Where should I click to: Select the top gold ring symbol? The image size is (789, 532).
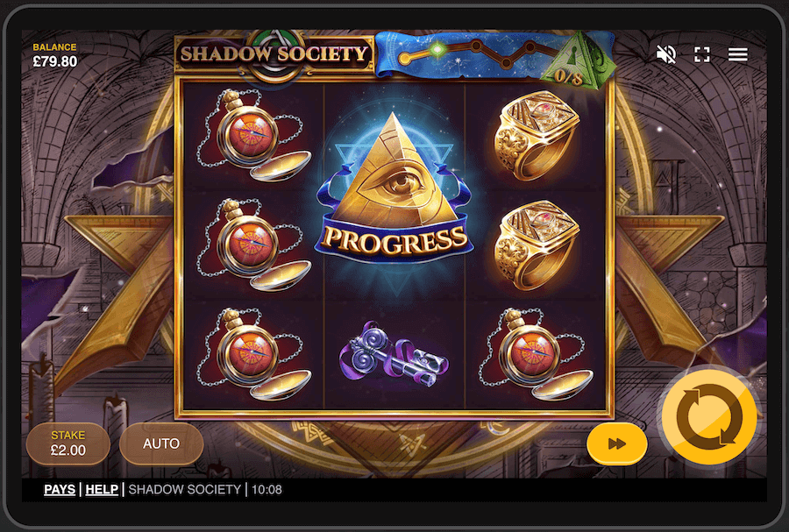[537, 135]
